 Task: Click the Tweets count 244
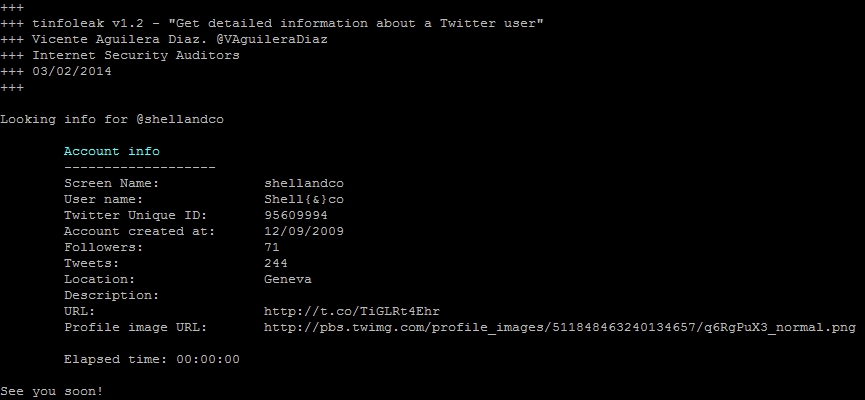(275, 263)
